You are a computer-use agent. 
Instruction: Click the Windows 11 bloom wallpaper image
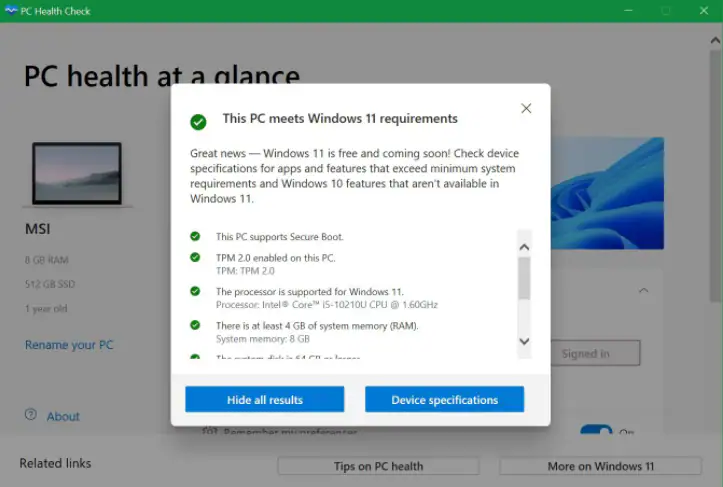(x=607, y=193)
